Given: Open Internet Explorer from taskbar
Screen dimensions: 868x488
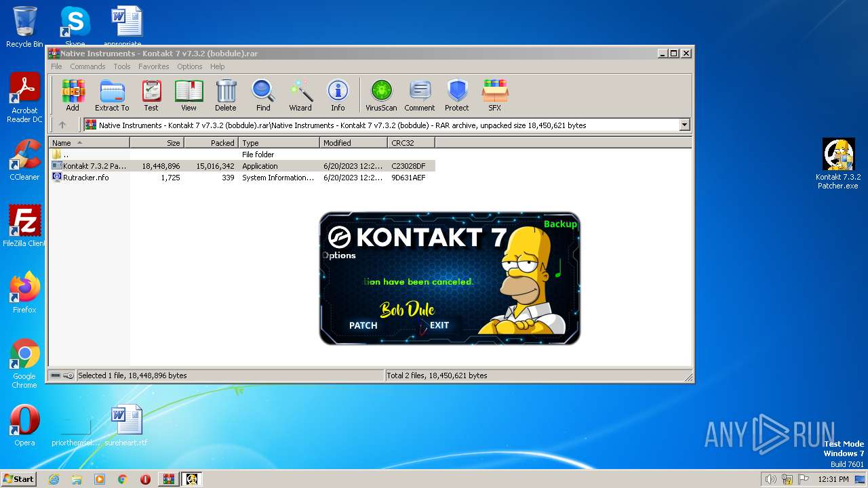Looking at the screenshot, I should pos(54,479).
